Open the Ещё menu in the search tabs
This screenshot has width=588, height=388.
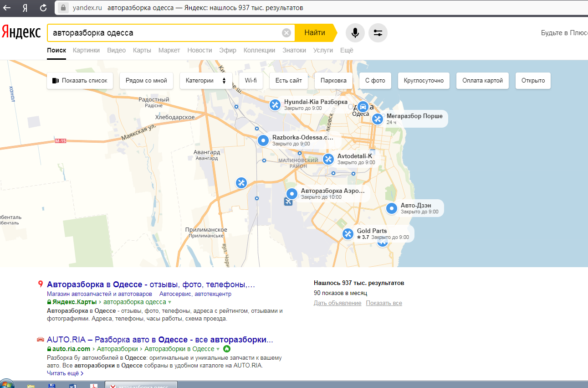coord(347,50)
